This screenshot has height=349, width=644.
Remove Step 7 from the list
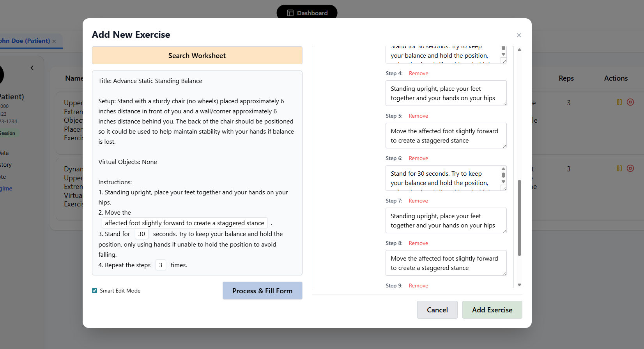coord(418,201)
